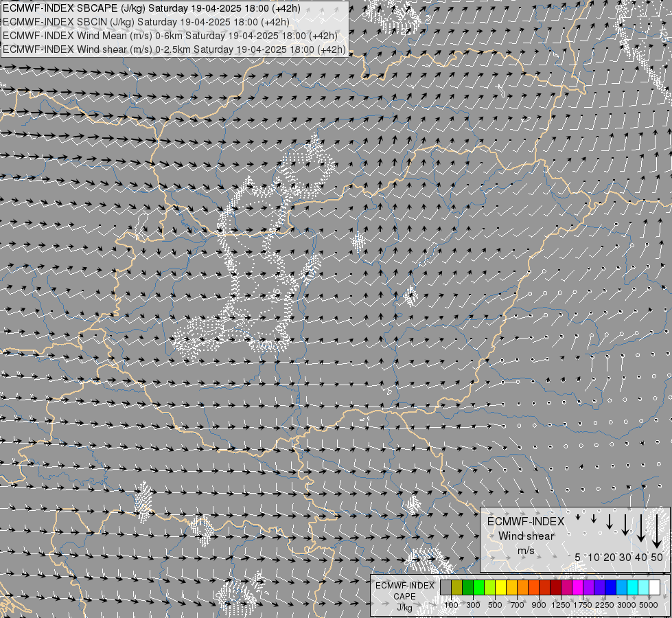Viewport: 672px width, 618px height.
Task: Click the '300' tick label in CAPE legend
Action: tap(473, 605)
